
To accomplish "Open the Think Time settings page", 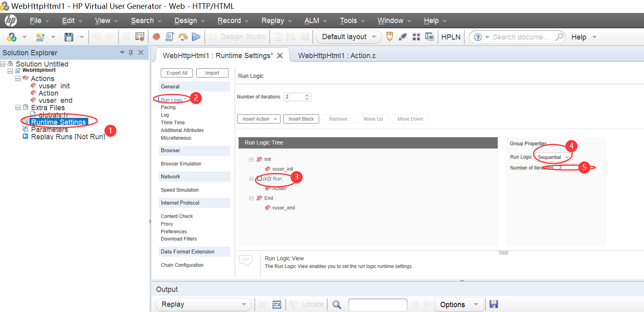I will (172, 123).
